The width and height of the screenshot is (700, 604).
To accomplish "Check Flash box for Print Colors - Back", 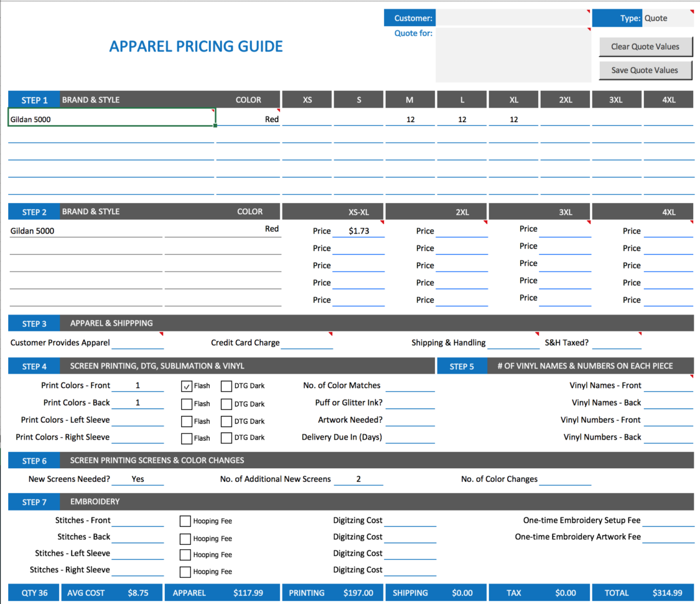I will click(187, 403).
